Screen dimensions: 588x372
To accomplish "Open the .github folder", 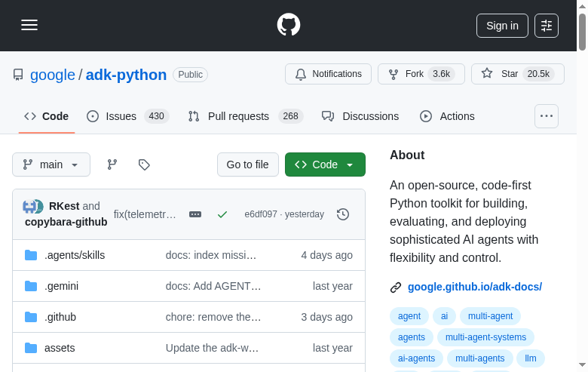I will click(60, 317).
